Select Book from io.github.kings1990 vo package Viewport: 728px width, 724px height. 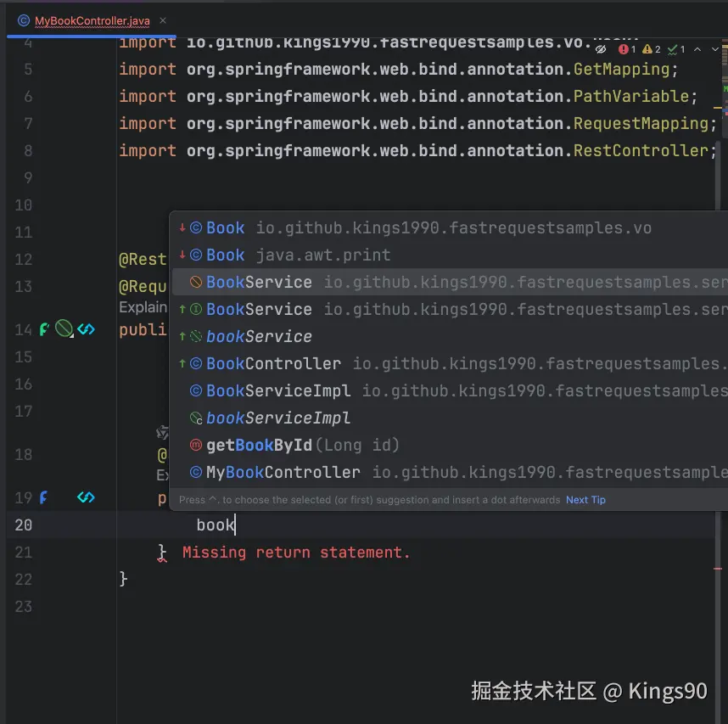pyautogui.click(x=451, y=227)
